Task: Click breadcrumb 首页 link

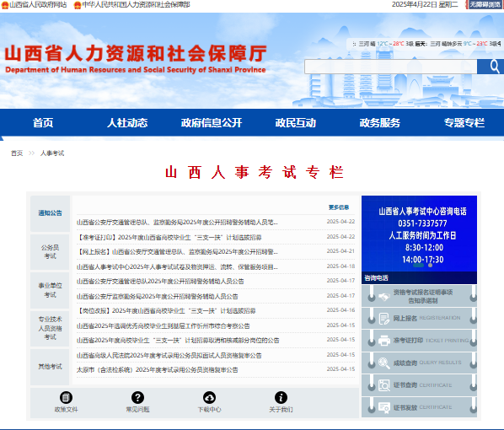Action: point(17,153)
